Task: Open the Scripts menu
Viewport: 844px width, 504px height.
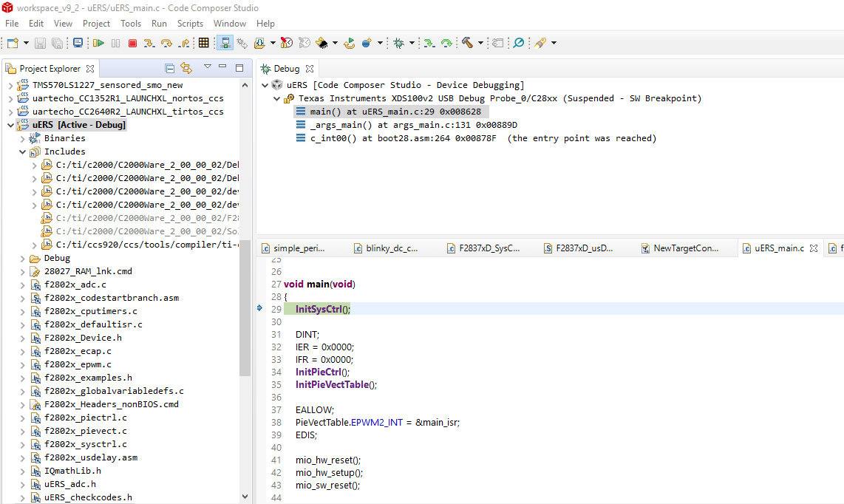Action: 190,24
